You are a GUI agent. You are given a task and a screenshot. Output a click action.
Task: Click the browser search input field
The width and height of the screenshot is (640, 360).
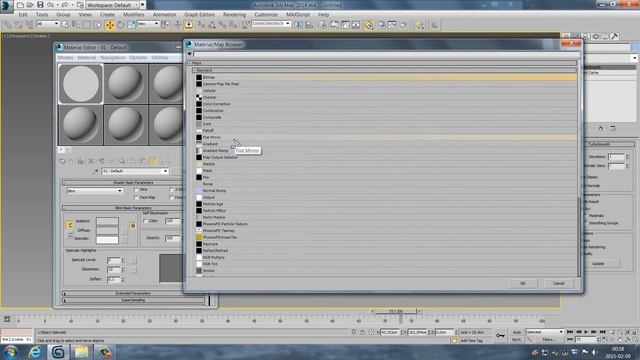pos(386,54)
